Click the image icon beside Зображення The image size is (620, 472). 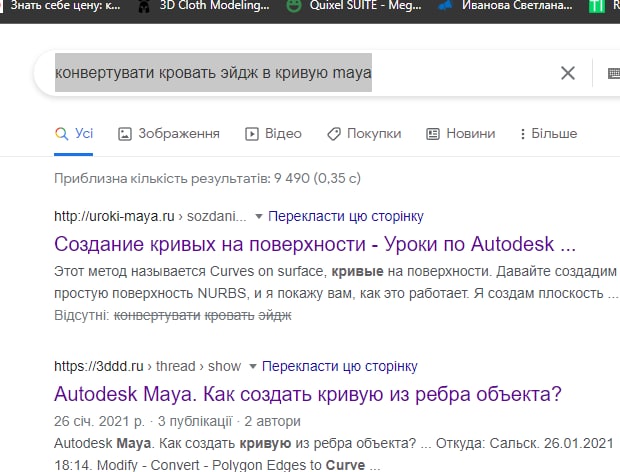(125, 134)
